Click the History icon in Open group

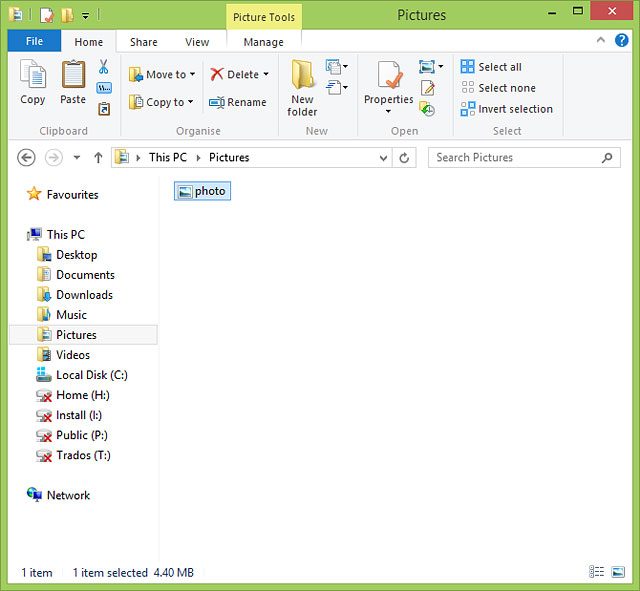point(427,109)
